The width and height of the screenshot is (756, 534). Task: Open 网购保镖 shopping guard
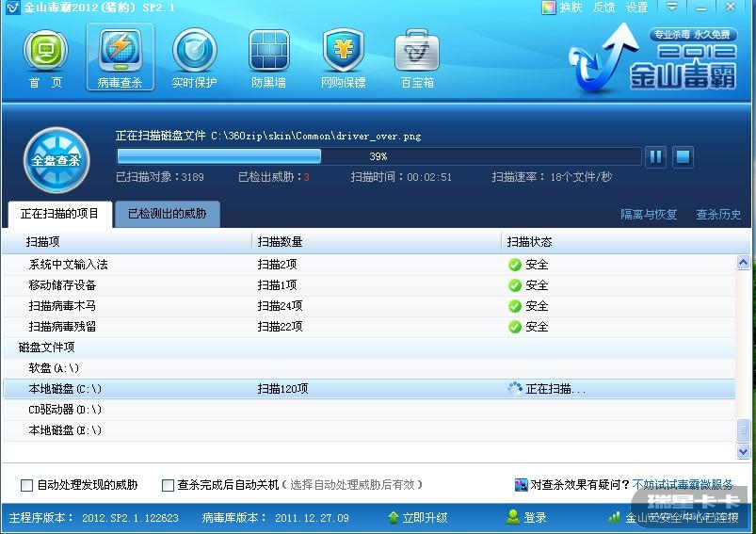(344, 58)
